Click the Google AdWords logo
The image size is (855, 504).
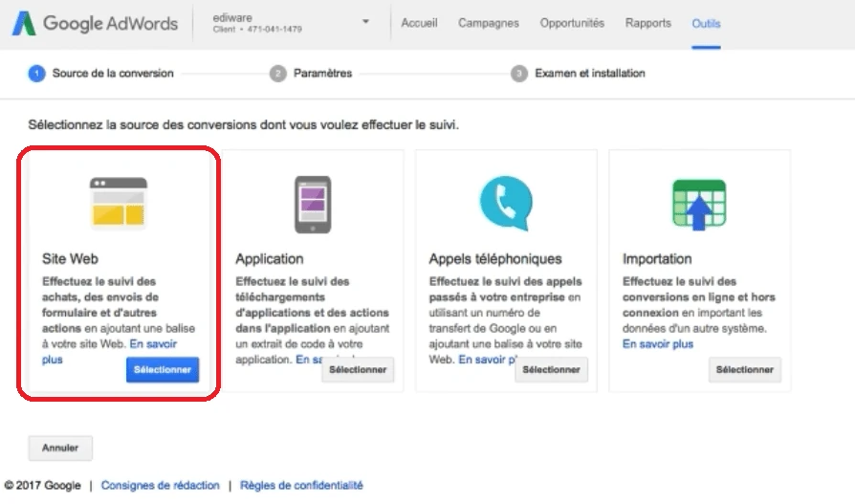pos(95,23)
